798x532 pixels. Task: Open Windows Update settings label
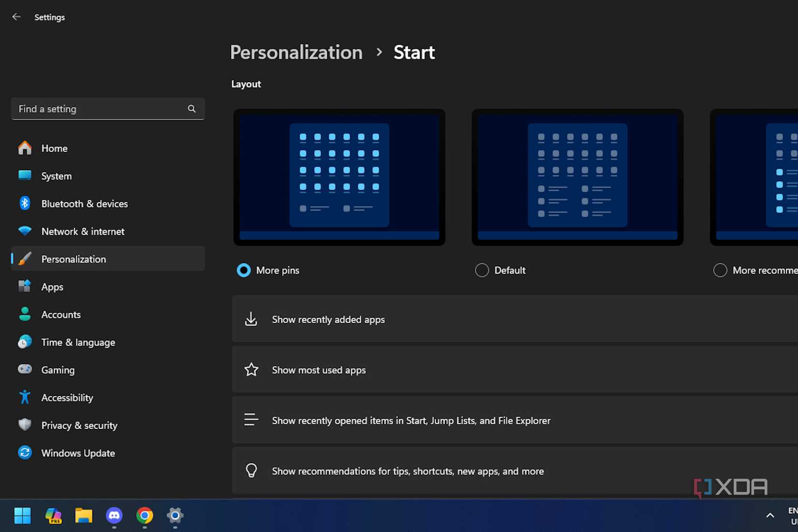pos(78,453)
